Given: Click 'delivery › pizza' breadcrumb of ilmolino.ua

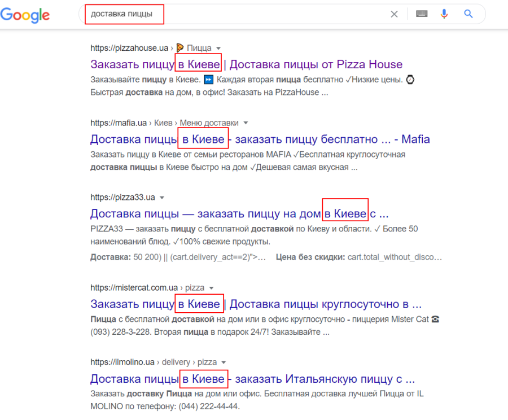Looking at the screenshot, I should coord(189,362).
